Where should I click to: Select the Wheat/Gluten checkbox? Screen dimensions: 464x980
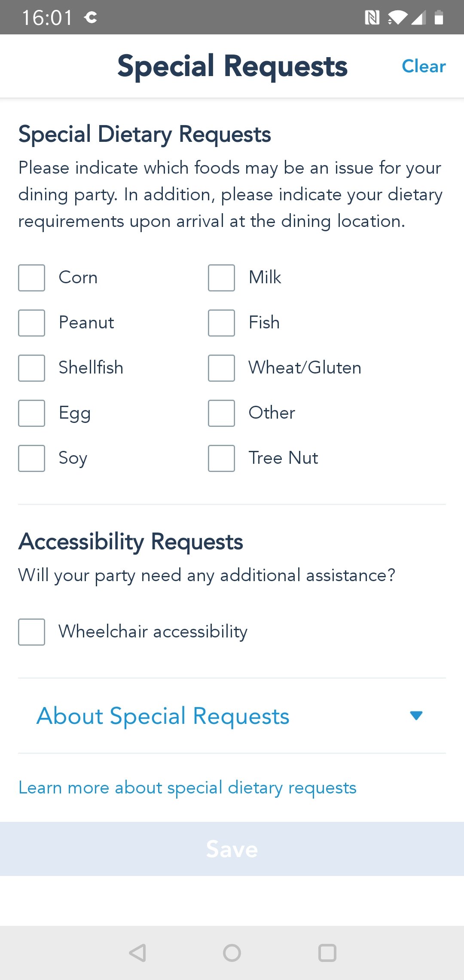(x=222, y=368)
